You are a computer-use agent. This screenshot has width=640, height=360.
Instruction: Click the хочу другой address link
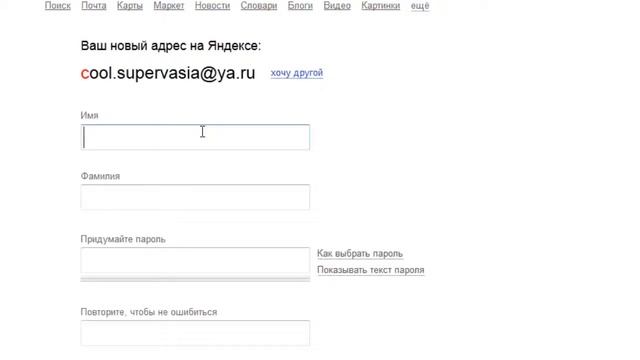(x=297, y=73)
